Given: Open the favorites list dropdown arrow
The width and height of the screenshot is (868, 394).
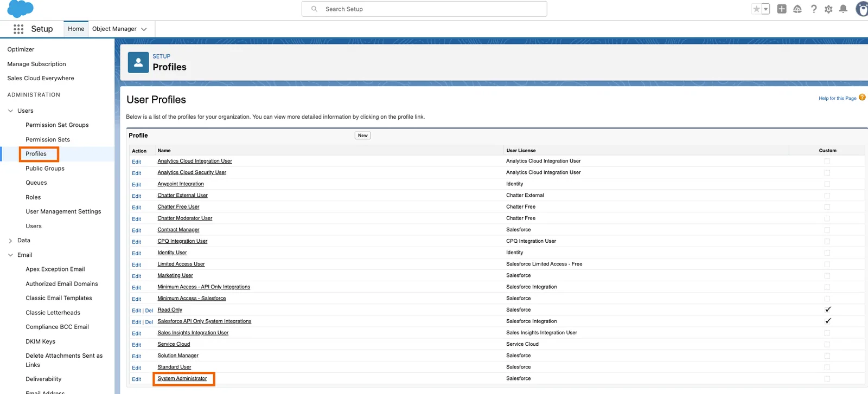Looking at the screenshot, I should pos(765,9).
